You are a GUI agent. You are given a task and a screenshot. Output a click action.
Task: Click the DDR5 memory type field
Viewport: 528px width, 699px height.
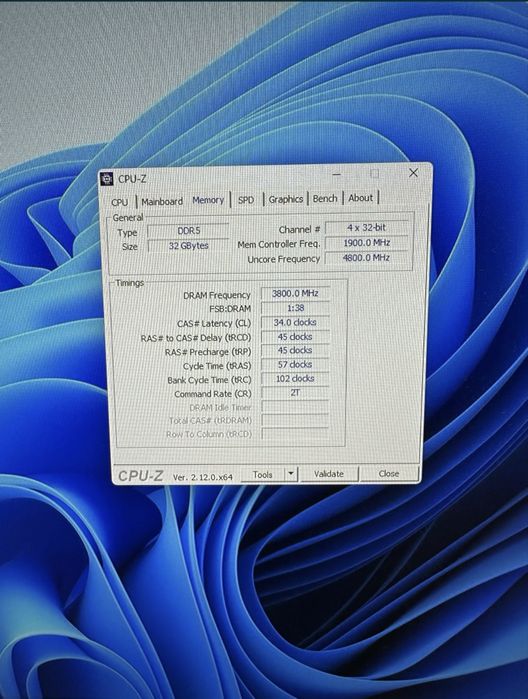tap(188, 231)
